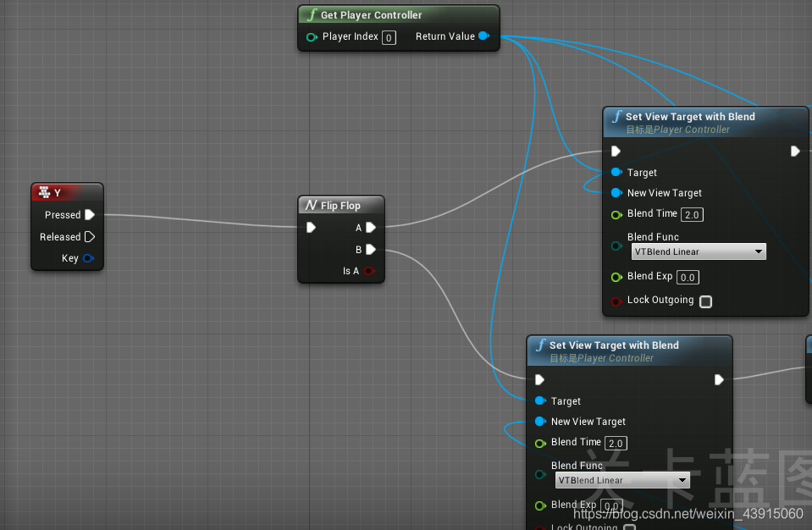Click Lock Outgoing pin on upper node
The width and height of the screenshot is (812, 530).
click(616, 301)
